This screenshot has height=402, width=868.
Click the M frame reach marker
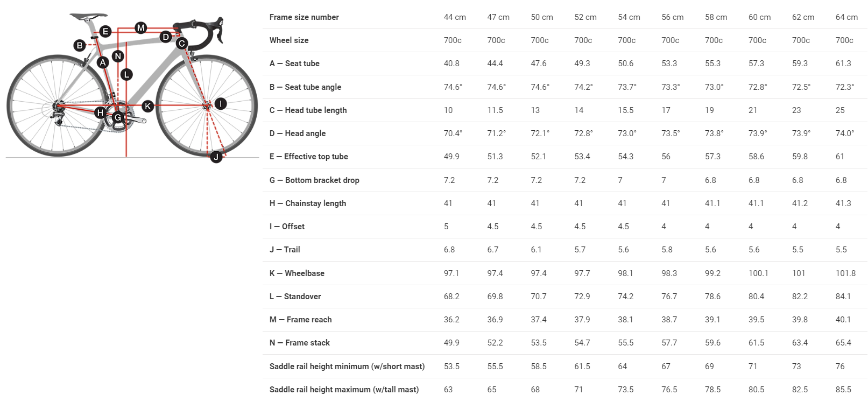point(141,27)
